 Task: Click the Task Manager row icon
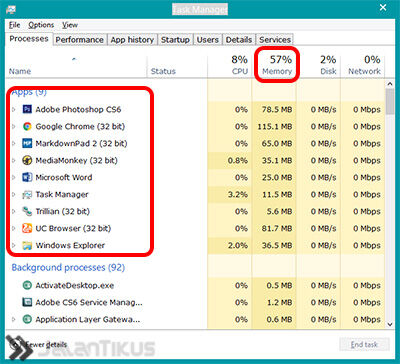click(27, 194)
